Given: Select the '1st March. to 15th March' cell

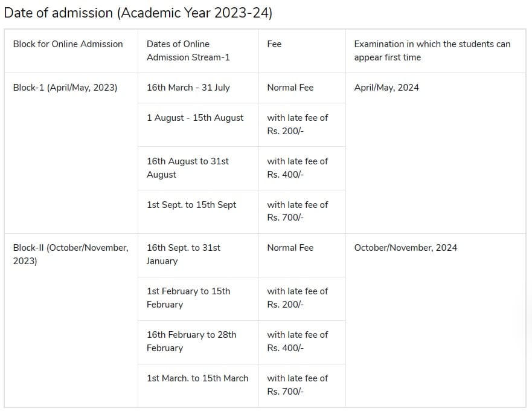Looking at the screenshot, I should tap(197, 378).
